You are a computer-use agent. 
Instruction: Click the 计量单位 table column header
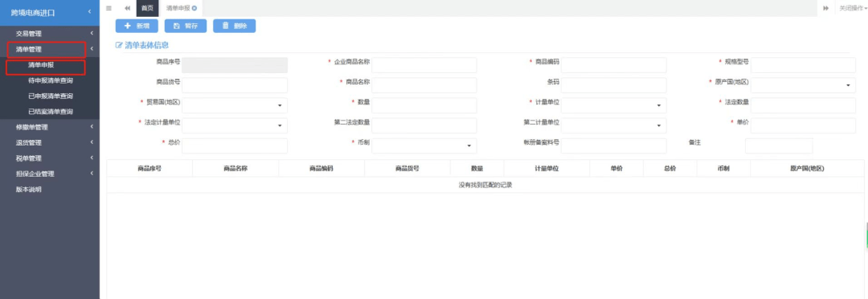pos(547,168)
